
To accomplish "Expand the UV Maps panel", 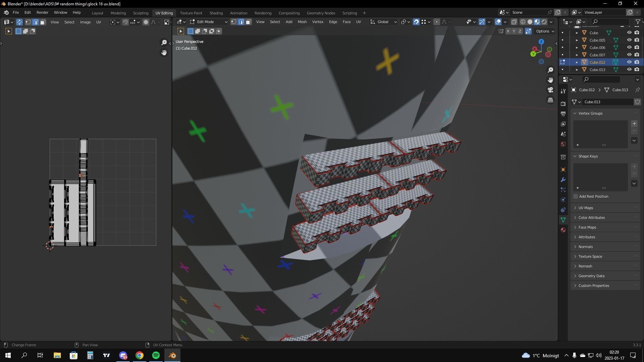I will pos(586,208).
